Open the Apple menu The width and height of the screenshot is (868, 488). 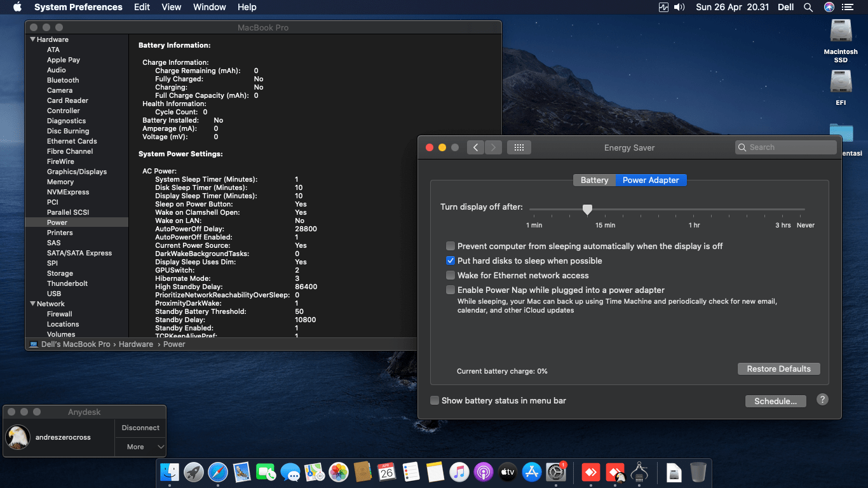(x=17, y=7)
